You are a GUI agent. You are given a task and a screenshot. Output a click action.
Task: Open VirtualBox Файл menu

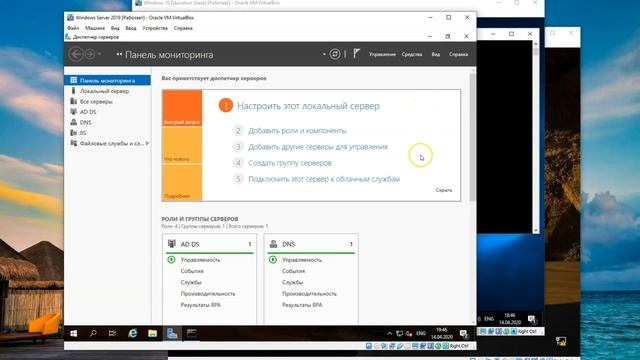73,28
